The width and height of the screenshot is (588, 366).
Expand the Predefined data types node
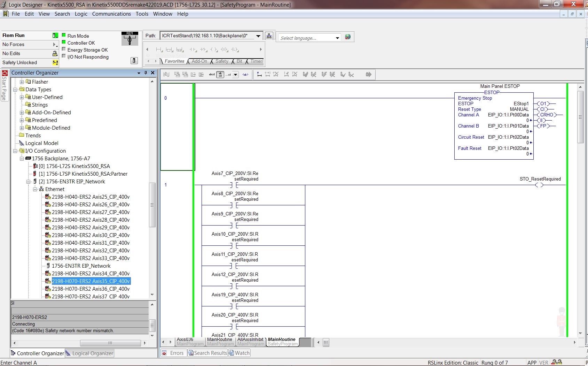tap(22, 120)
